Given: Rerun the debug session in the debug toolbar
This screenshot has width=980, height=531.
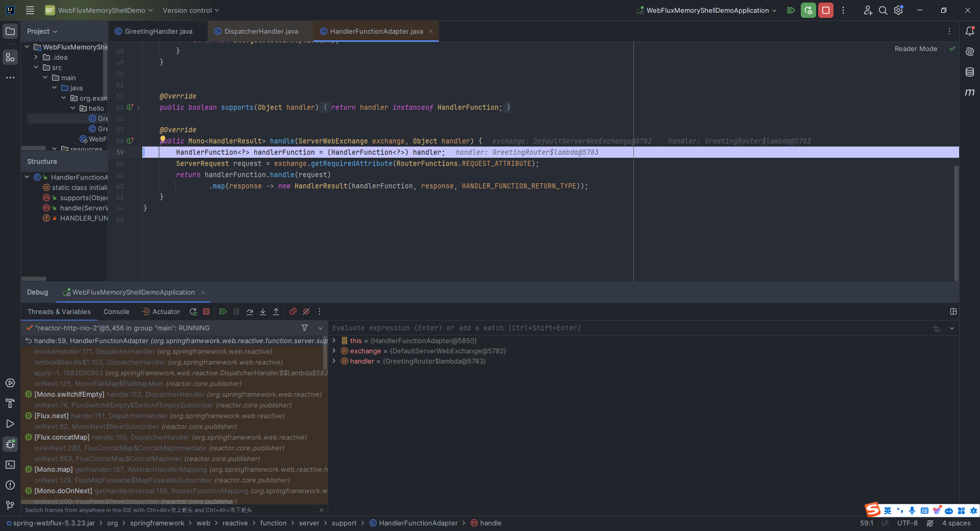Looking at the screenshot, I should (193, 311).
